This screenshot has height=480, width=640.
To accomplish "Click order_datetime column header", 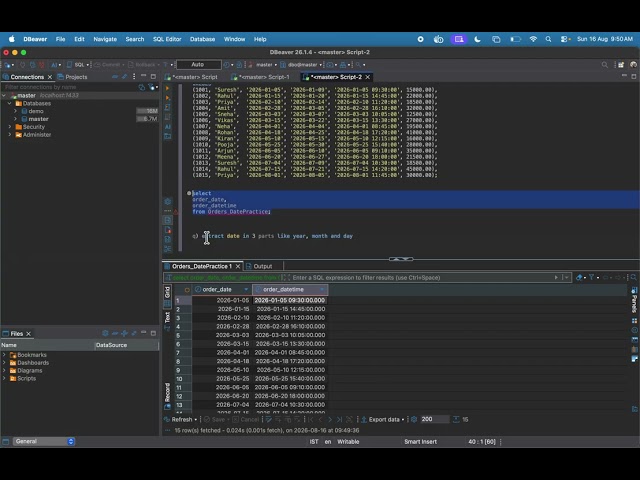I will pyautogui.click(x=290, y=289).
